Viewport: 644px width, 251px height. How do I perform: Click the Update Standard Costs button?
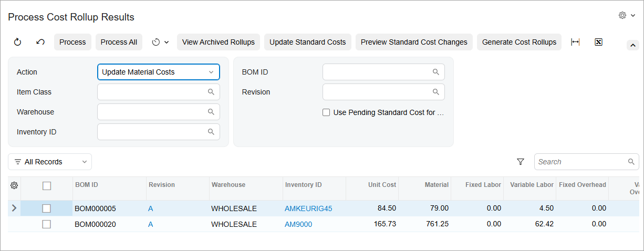pyautogui.click(x=307, y=42)
